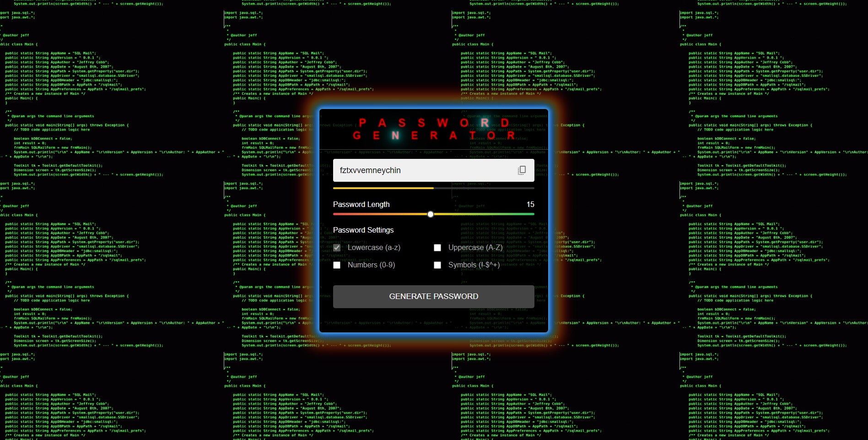Enable the Numbers (0-9) checkbox
This screenshot has width=868, height=440.
click(x=337, y=265)
